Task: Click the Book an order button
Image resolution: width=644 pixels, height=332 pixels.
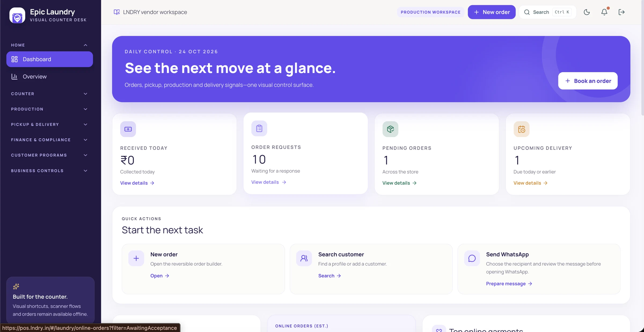Action: click(x=588, y=81)
